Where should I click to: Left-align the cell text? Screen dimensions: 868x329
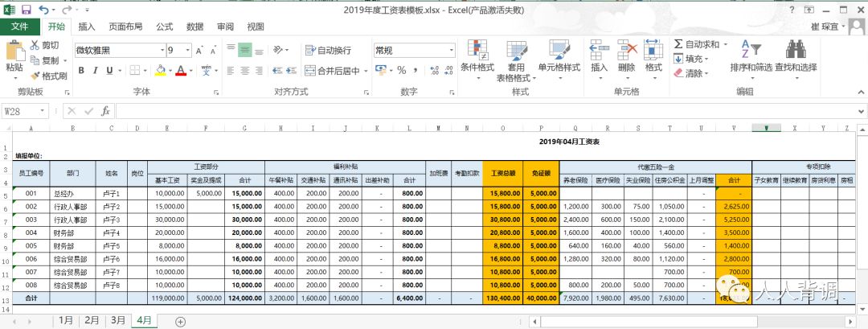click(x=231, y=70)
